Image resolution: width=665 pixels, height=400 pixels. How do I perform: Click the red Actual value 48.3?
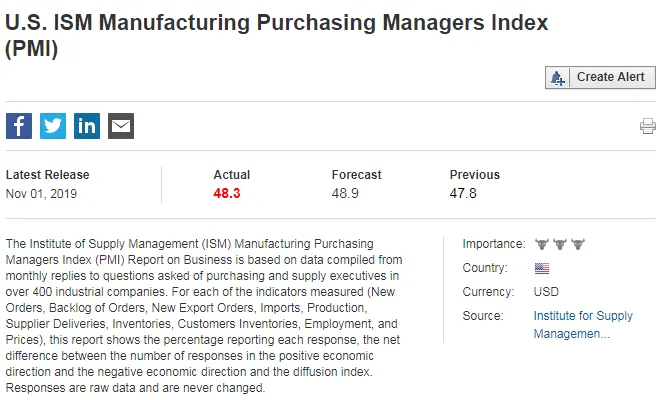(x=227, y=193)
